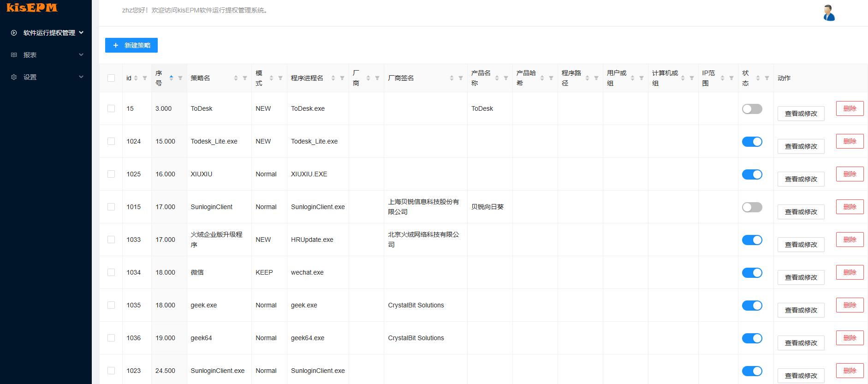Expand the 报表 menu chevron
This screenshot has width=868, height=384.
coord(81,54)
